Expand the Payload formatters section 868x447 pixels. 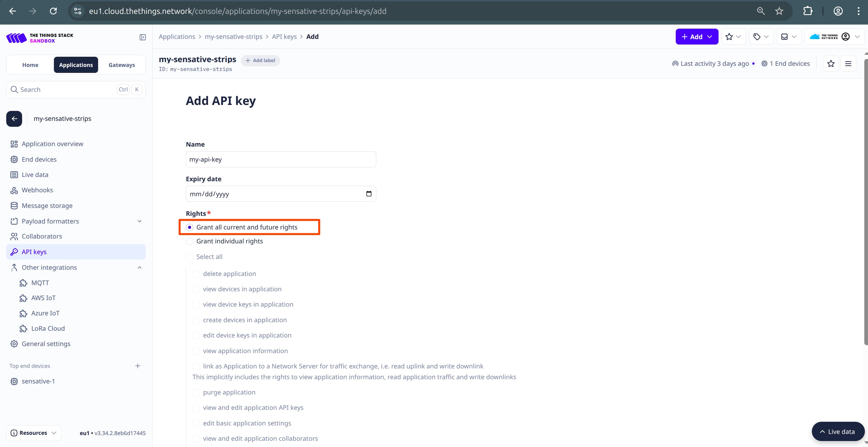tap(139, 221)
